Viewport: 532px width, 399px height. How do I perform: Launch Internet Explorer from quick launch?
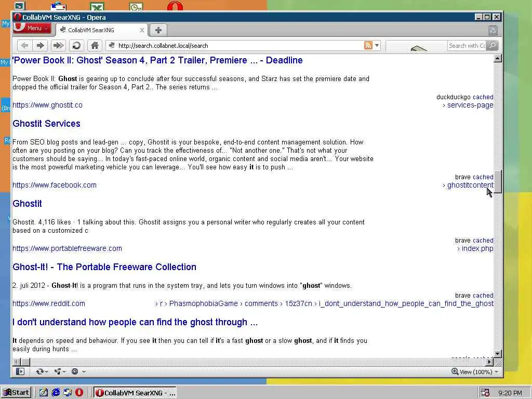pyautogui.click(x=55, y=393)
